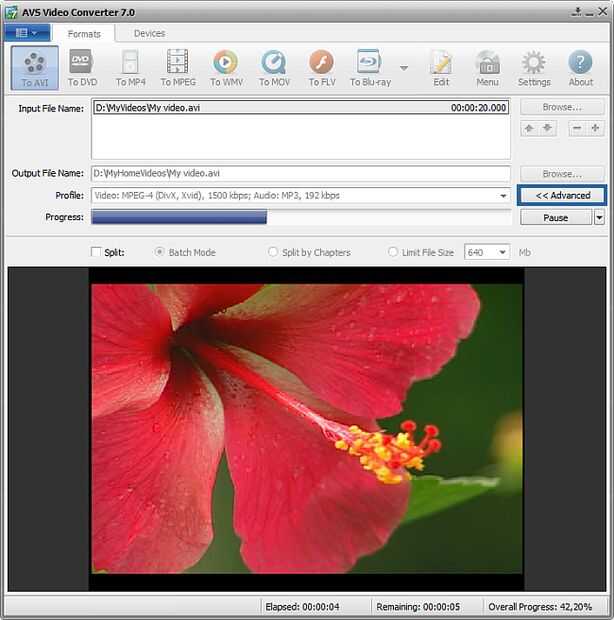Click the 00:00:20.000 duration value
614x620 pixels.
(x=478, y=108)
